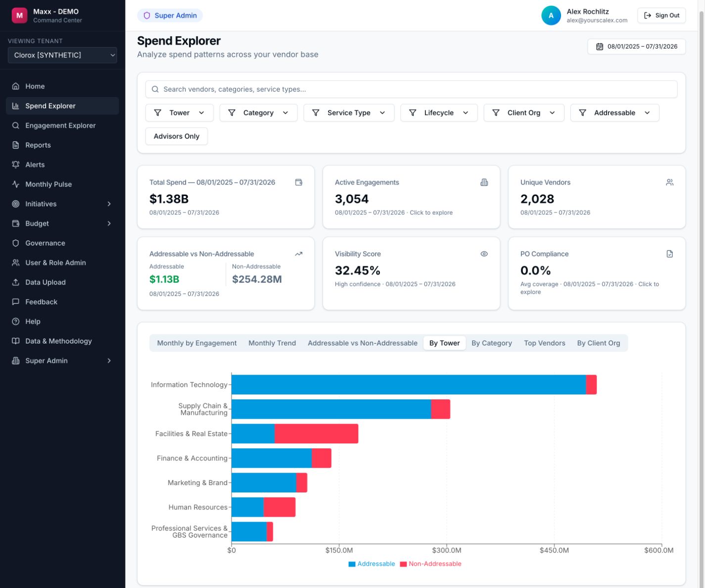Open the Tower filter dropdown
This screenshot has width=705, height=588.
tap(180, 113)
